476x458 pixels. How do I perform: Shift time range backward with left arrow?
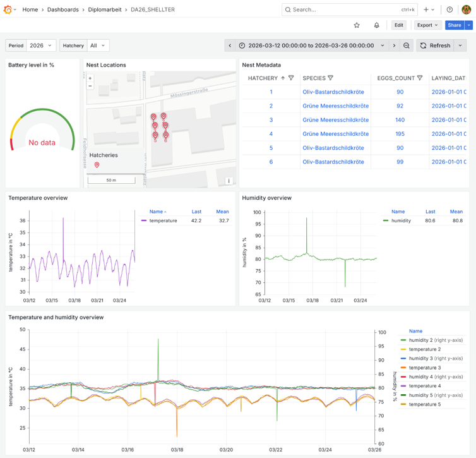pos(230,45)
